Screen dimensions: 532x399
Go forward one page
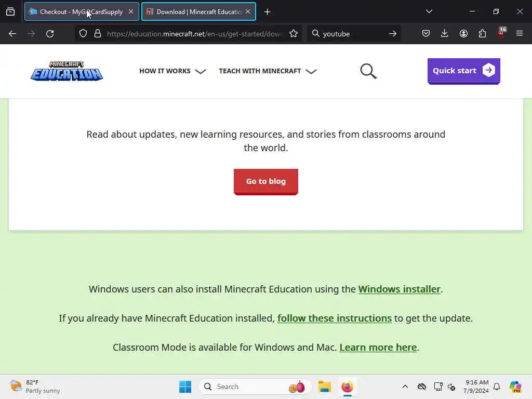click(x=31, y=34)
